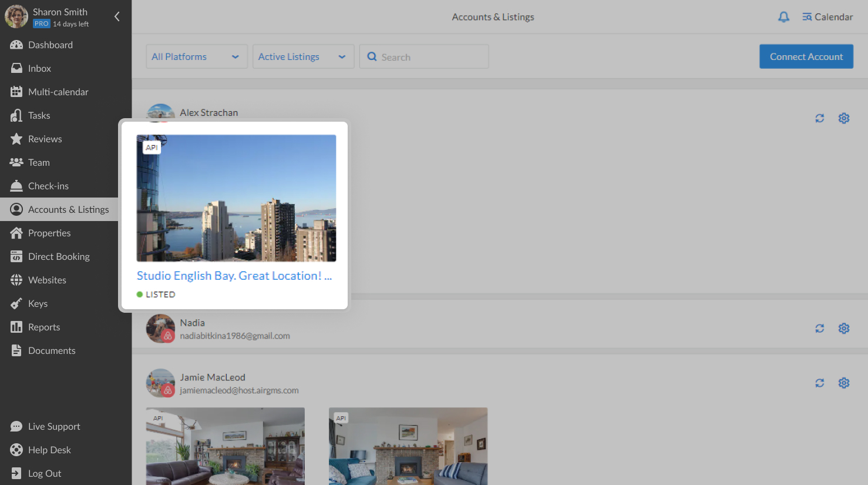Open settings gear for Jamie MacLeod's account
The image size is (868, 485).
(844, 383)
